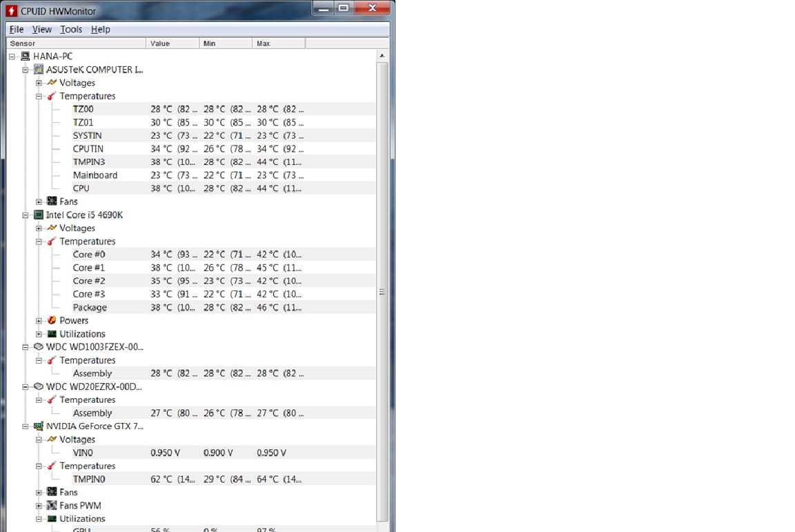795x532 pixels.
Task: Click the Intel Core i5 CPU chip icon
Action: pos(39,215)
